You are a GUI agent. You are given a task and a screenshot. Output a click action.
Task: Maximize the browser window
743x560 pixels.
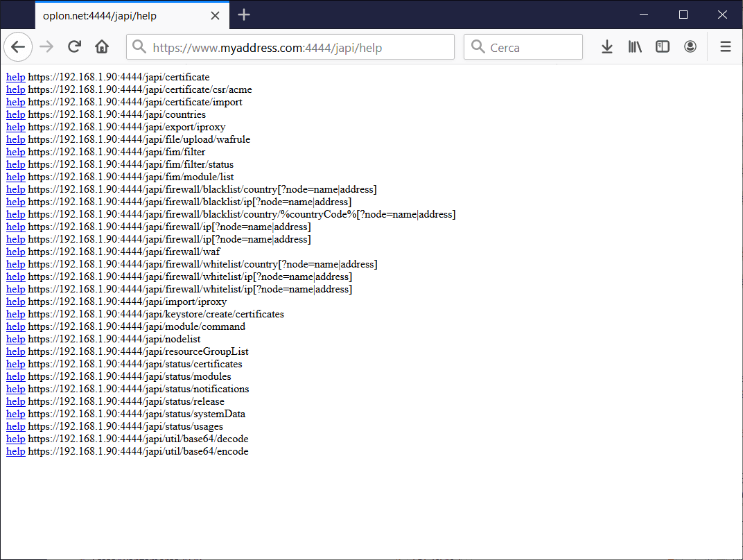click(x=683, y=15)
